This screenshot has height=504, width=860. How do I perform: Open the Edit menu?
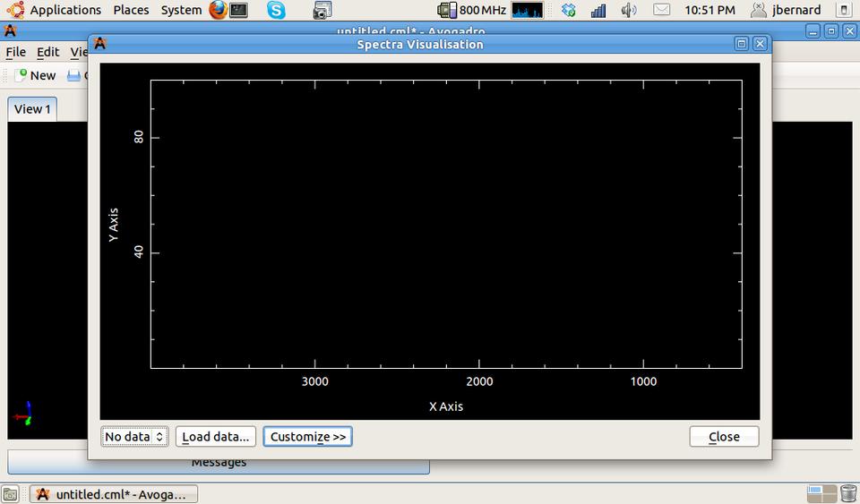pos(47,52)
